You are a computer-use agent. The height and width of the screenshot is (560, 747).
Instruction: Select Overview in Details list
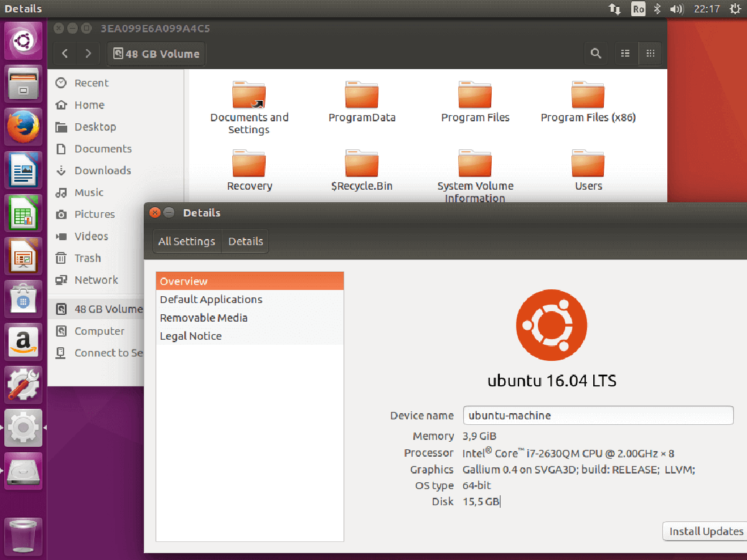point(250,281)
